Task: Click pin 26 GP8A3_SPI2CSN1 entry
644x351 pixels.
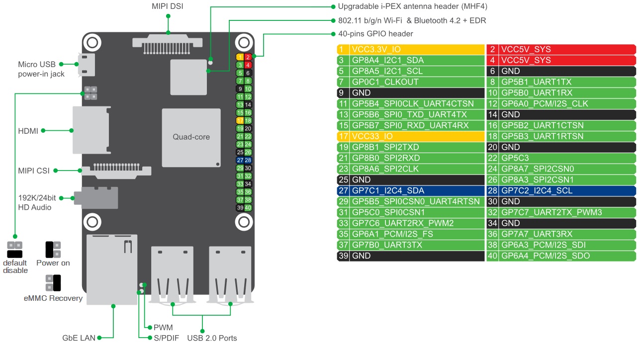Action: click(561, 180)
